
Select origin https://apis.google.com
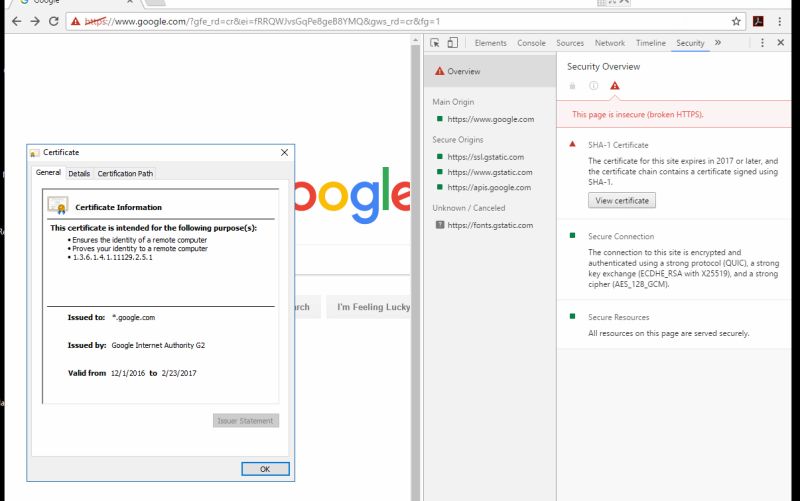(x=489, y=188)
